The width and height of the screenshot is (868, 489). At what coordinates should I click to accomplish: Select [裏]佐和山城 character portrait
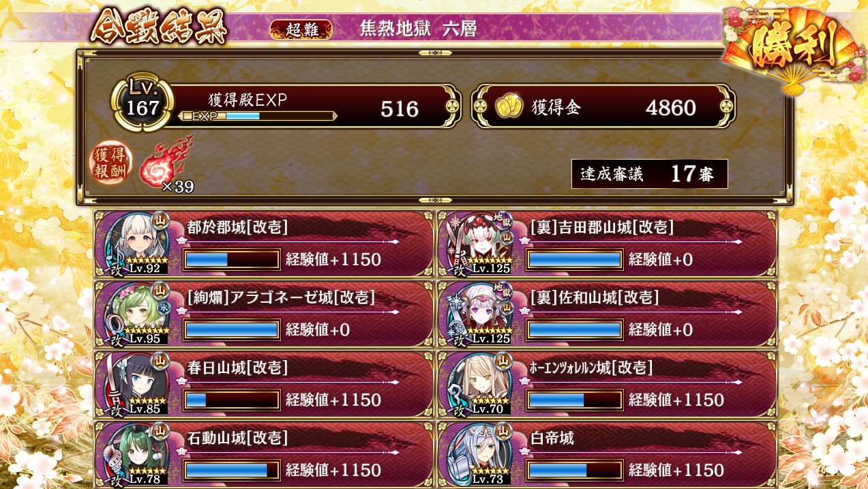click(480, 314)
